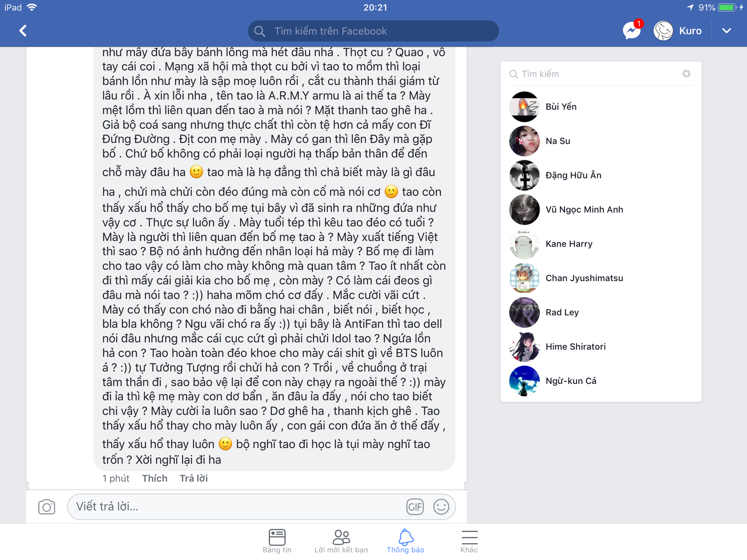Image resolution: width=747 pixels, height=560 pixels.
Task: Open the camera icon to attach photo
Action: pyautogui.click(x=47, y=507)
